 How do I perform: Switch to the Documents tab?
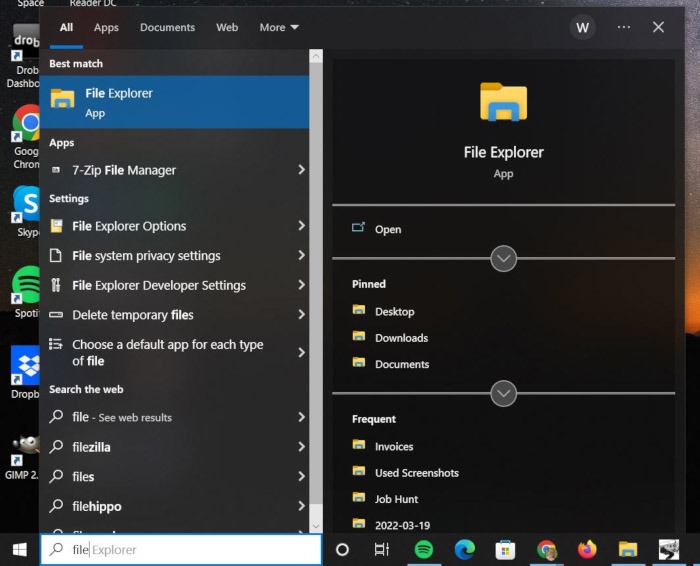167,27
